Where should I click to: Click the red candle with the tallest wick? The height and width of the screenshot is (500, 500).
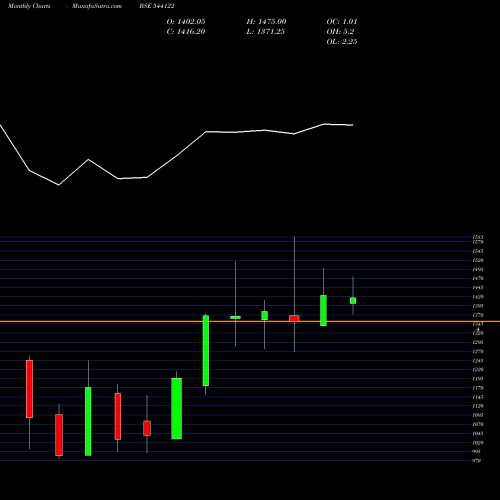click(294, 318)
